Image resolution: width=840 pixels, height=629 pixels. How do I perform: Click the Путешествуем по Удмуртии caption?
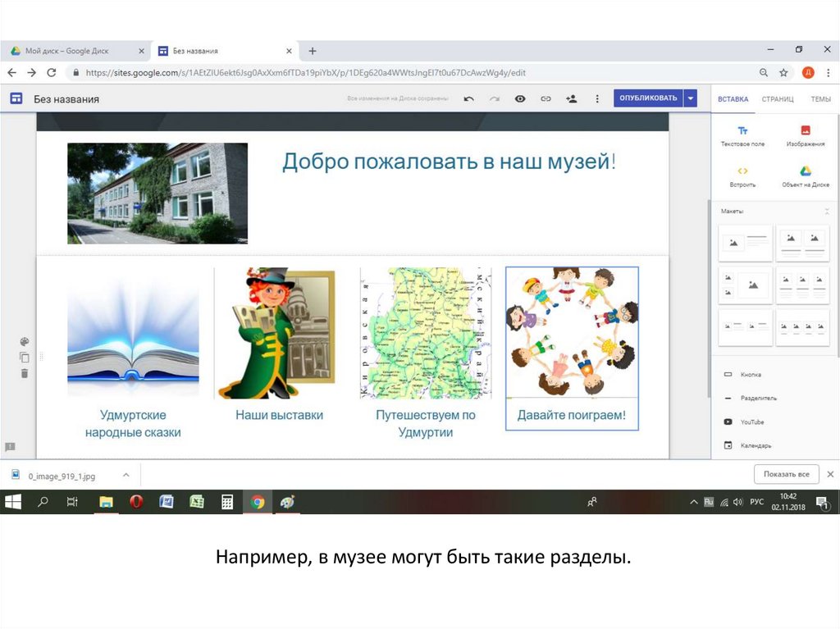point(426,423)
